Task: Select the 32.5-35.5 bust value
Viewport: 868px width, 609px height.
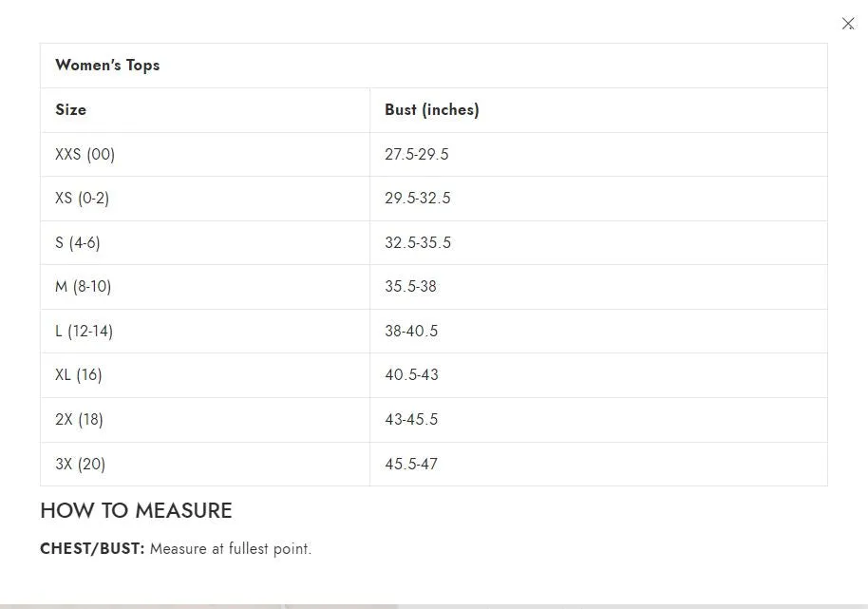Action: click(418, 242)
